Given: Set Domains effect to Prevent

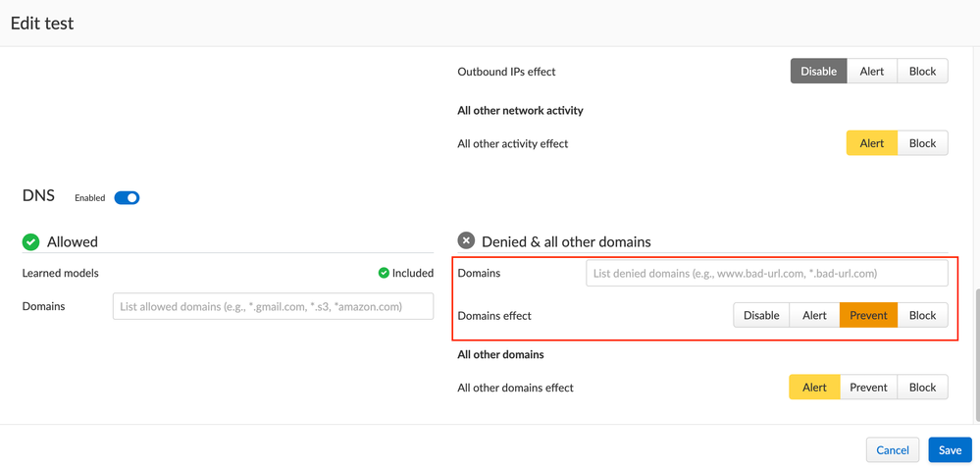Looking at the screenshot, I should 868,316.
